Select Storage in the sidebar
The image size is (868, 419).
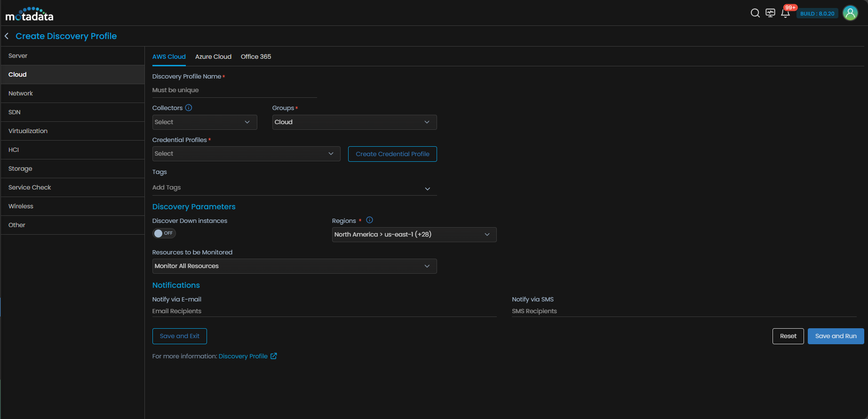(72, 169)
